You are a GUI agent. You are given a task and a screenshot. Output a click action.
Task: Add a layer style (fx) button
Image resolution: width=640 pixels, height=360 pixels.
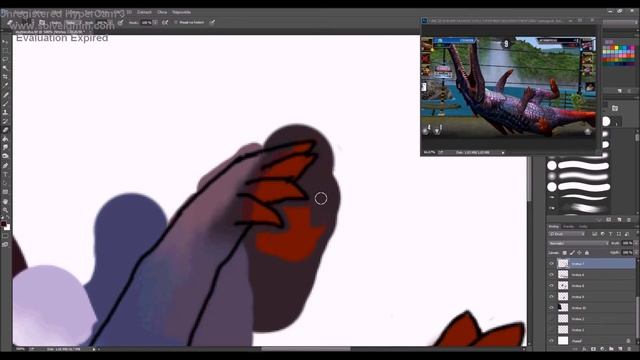tap(584, 349)
